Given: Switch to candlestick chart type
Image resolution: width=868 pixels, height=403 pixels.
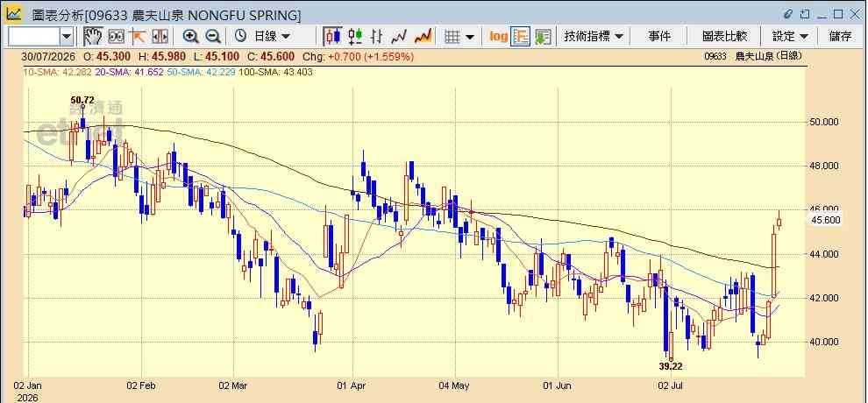Looking at the screenshot, I should click(333, 37).
